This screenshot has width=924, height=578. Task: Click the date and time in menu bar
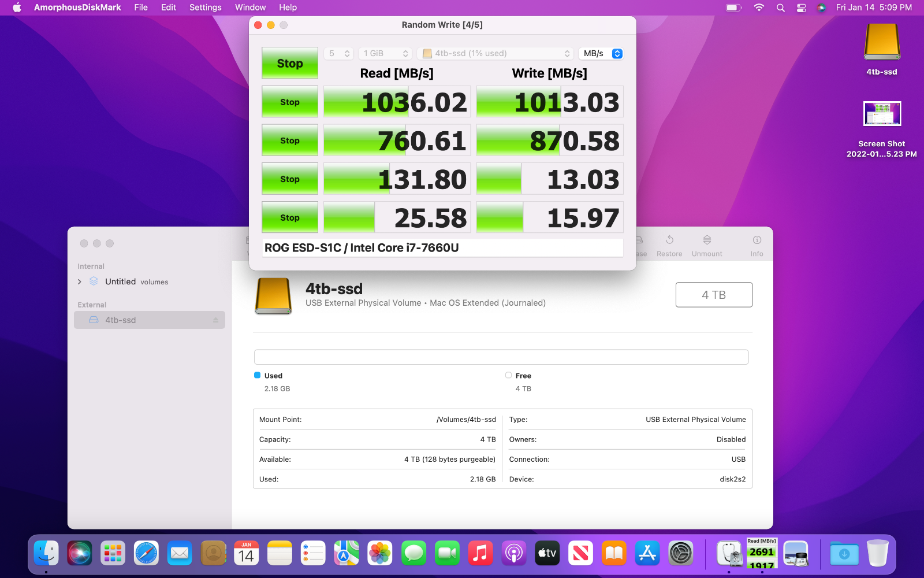874,8
